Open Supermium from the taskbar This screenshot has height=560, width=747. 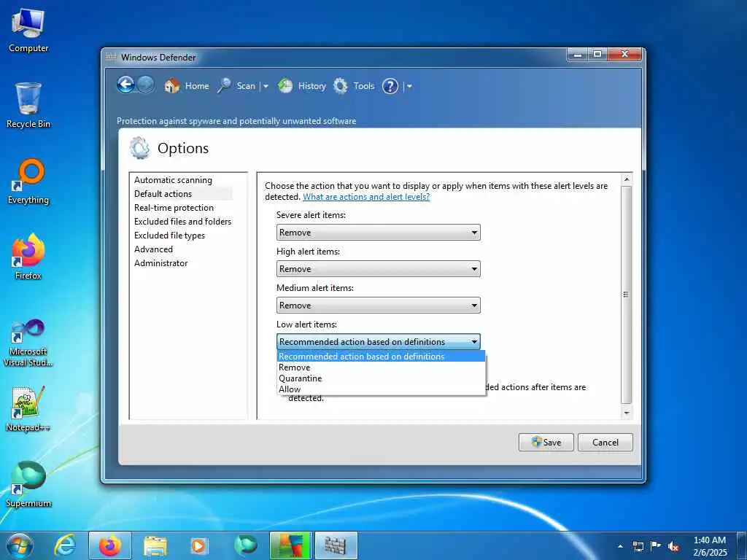coord(245,545)
